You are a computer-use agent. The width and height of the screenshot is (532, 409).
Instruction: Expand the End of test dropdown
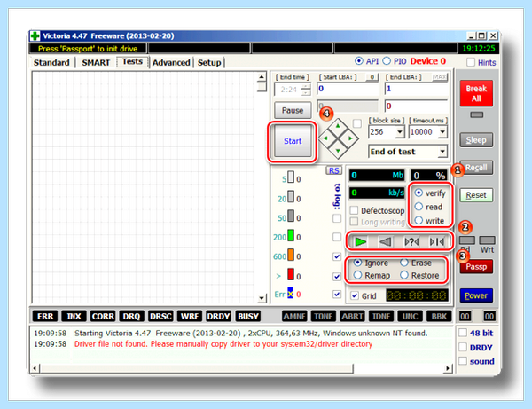point(442,152)
